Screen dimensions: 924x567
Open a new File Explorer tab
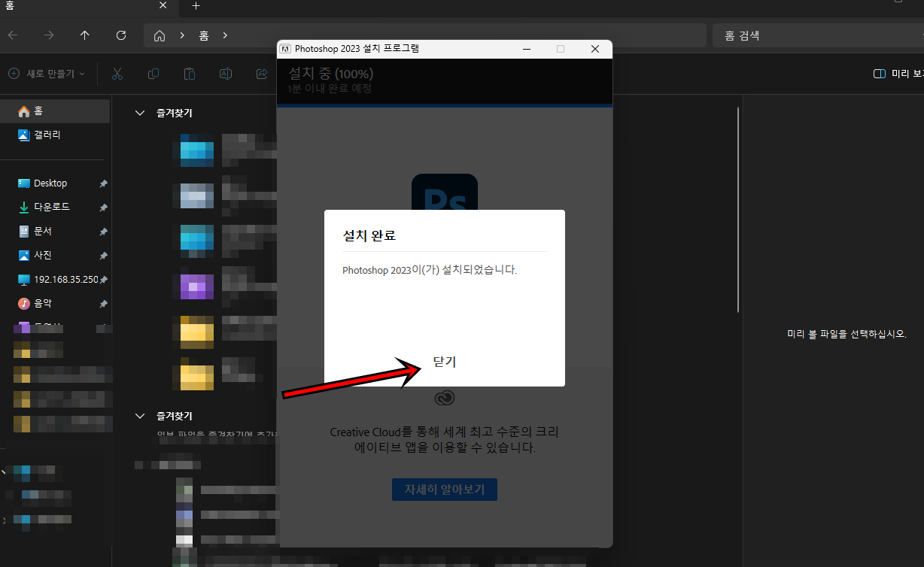(x=196, y=6)
